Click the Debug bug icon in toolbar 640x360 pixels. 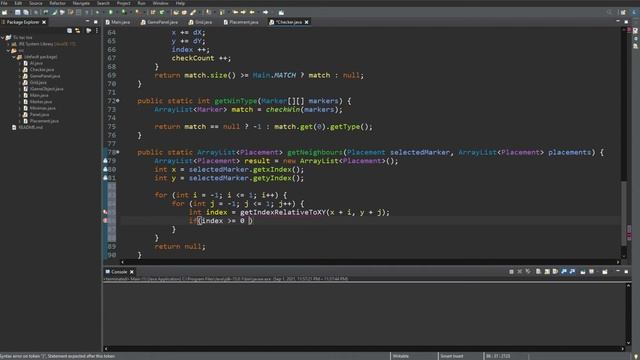pos(98,12)
